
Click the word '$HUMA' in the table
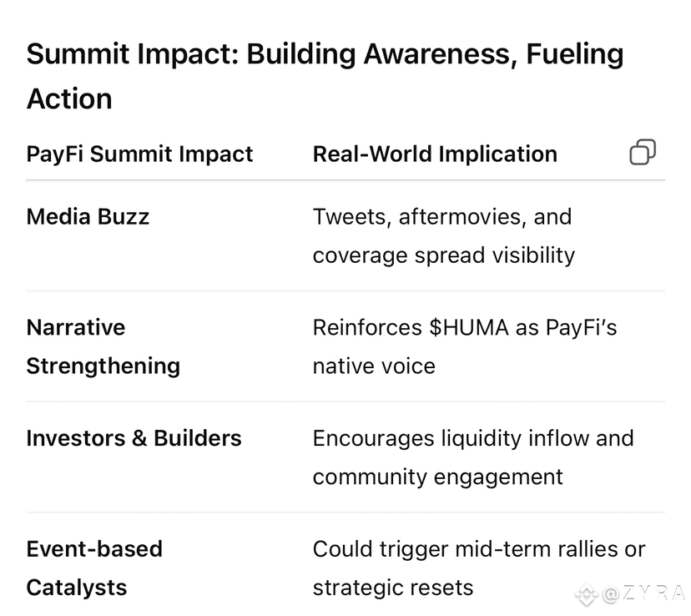[x=469, y=328]
